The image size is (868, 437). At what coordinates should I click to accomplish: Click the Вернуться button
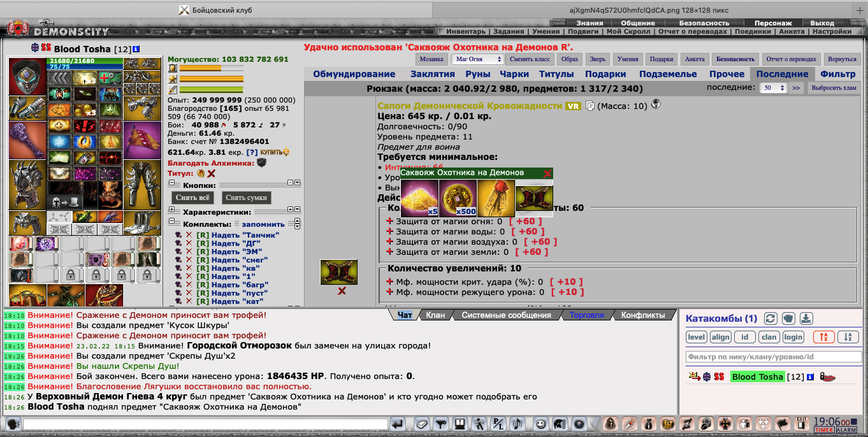(x=842, y=59)
